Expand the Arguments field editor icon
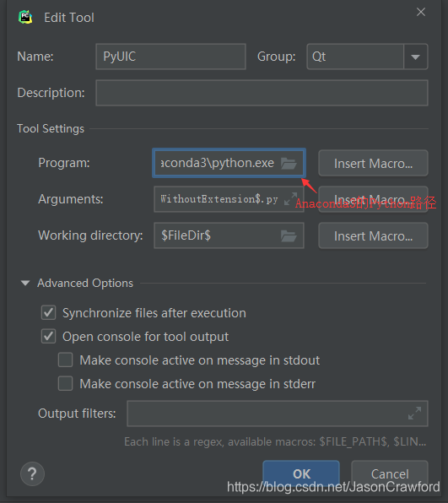448x503 pixels. 290,199
